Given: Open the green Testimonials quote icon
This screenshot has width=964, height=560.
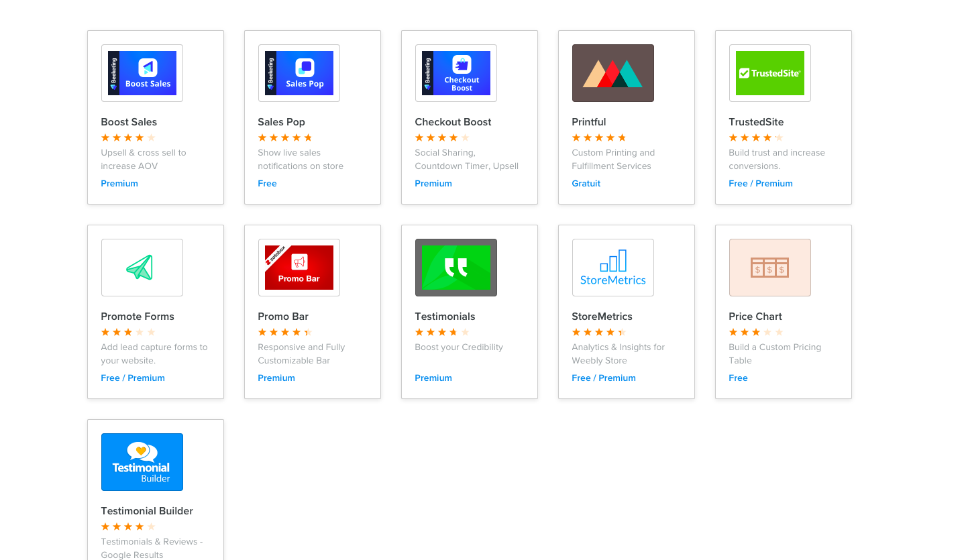Looking at the screenshot, I should pyautogui.click(x=456, y=268).
